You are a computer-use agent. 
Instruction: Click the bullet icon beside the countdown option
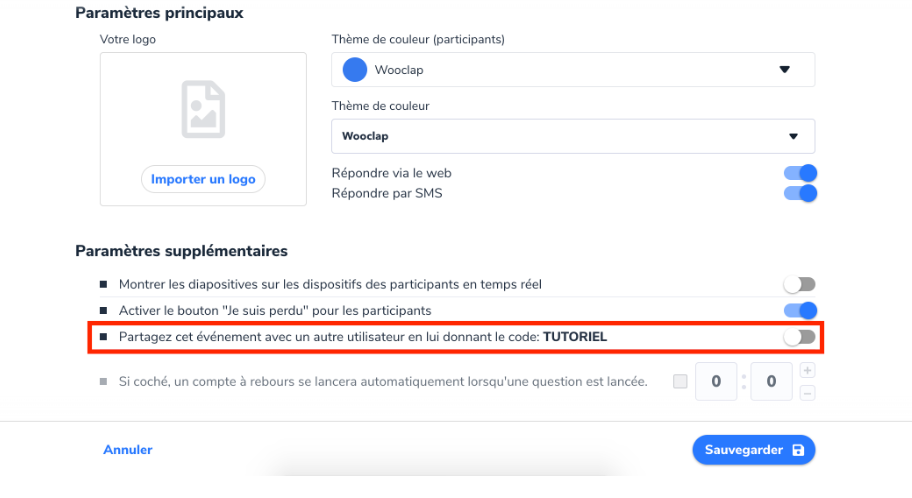(x=104, y=382)
